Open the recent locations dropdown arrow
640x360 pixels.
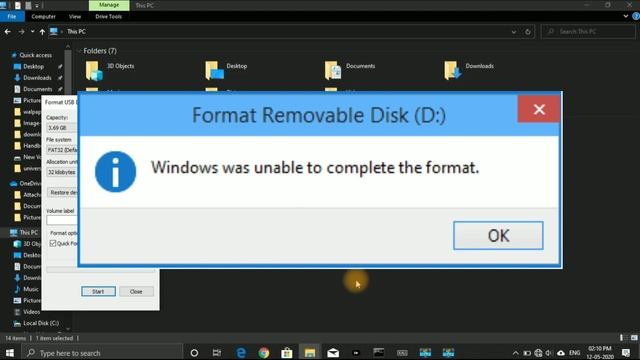pyautogui.click(x=32, y=31)
